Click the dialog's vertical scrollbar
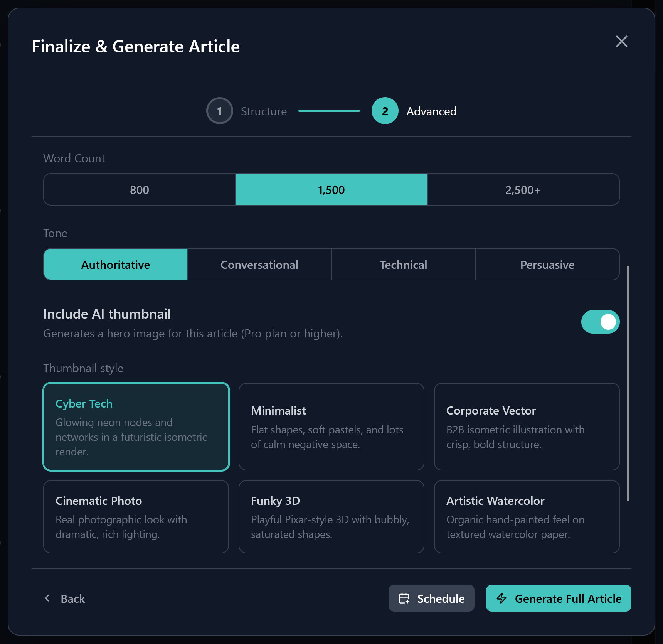663x644 pixels. click(628, 383)
